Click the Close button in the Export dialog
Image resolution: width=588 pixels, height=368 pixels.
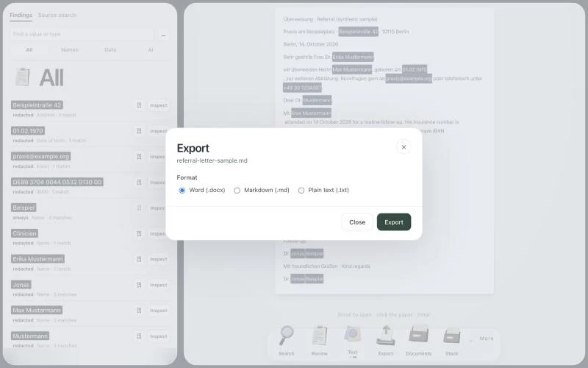[357, 222]
